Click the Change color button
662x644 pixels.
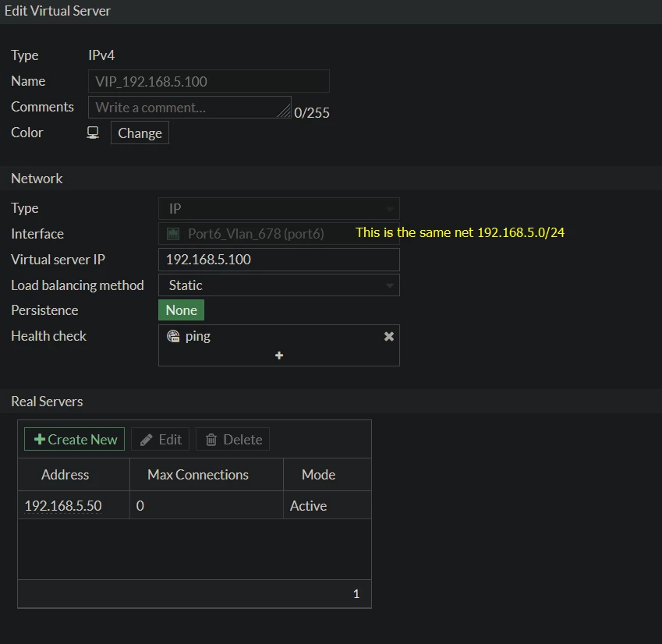coord(140,133)
